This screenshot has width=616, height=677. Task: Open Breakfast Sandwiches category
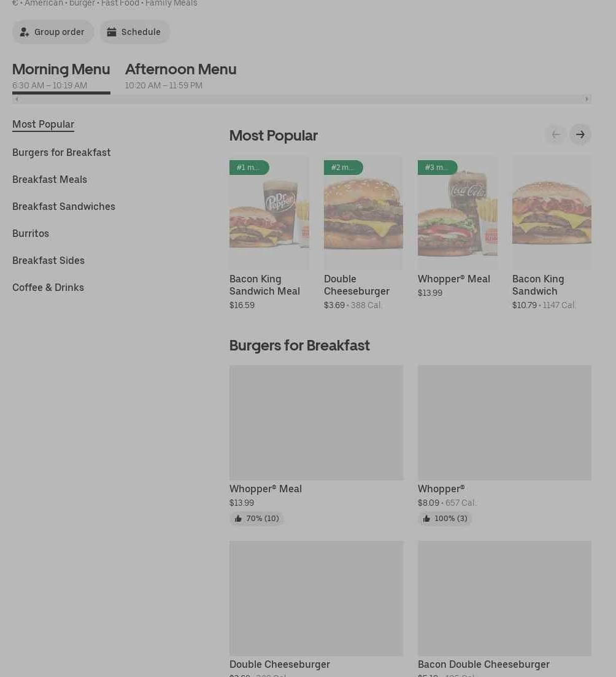(64, 206)
